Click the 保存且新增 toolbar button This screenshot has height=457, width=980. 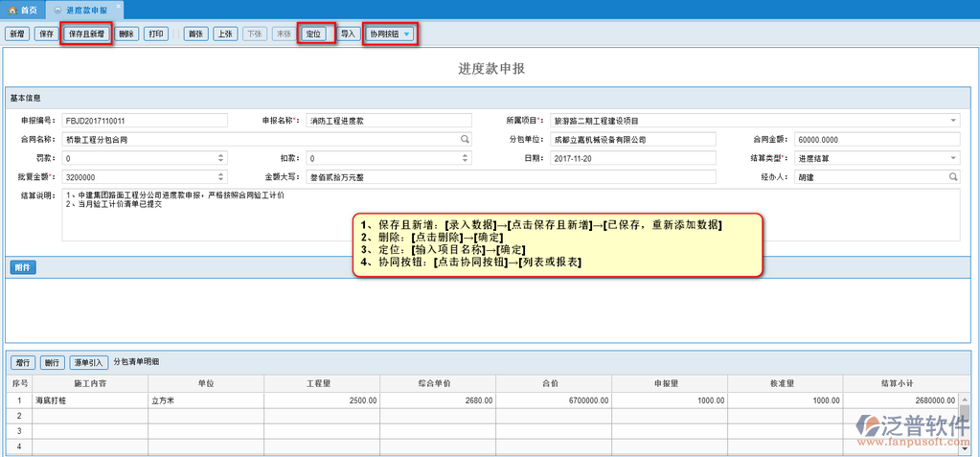point(87,34)
